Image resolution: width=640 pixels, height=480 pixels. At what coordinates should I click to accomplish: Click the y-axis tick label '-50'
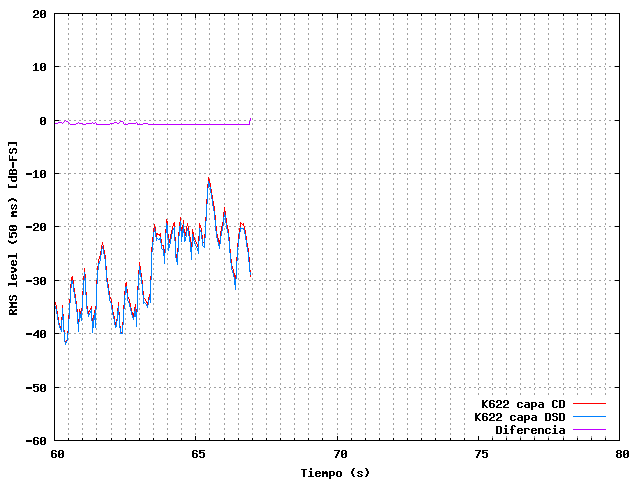[35, 387]
